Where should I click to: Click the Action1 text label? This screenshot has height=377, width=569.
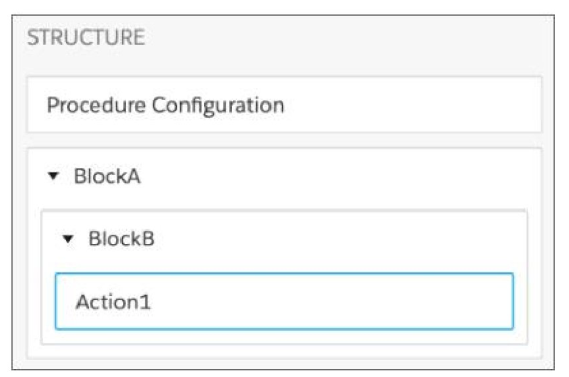[113, 302]
